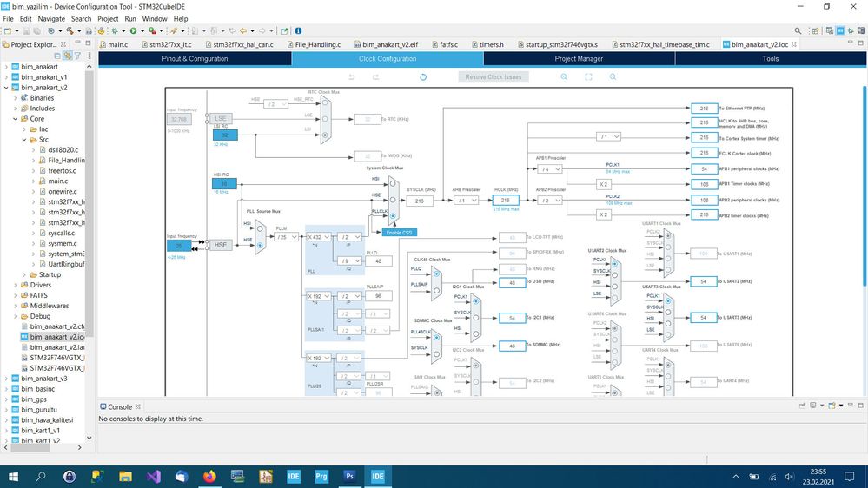
Task: Open the PLL X 432 multiplier dropdown
Action: click(319, 237)
